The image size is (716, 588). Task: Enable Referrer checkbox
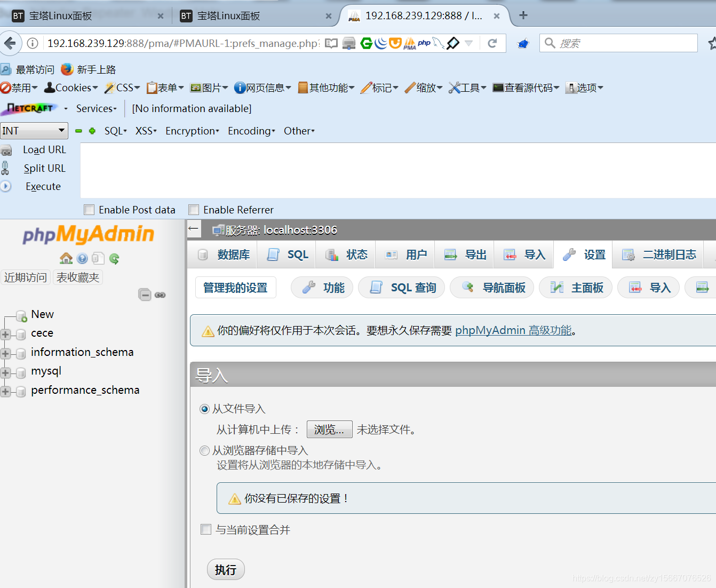pyautogui.click(x=194, y=210)
